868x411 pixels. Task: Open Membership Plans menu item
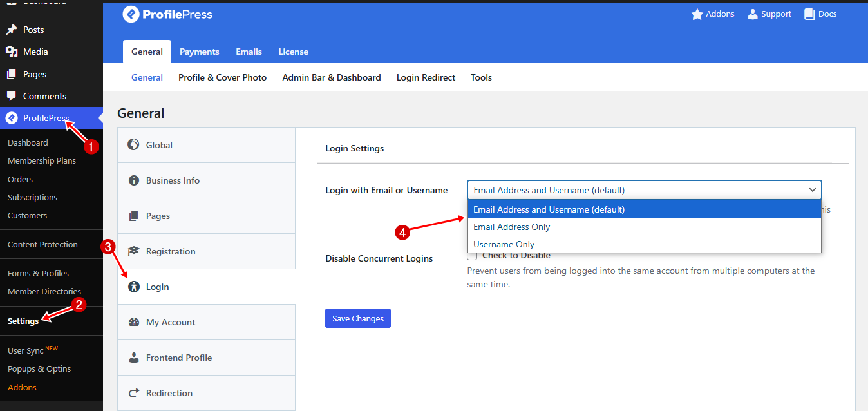tap(42, 160)
